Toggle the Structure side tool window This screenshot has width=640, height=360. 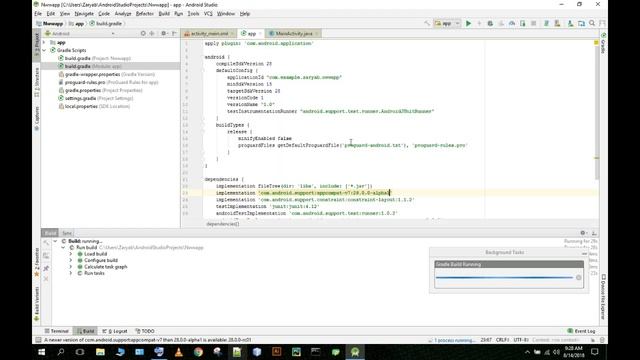pyautogui.click(x=37, y=82)
